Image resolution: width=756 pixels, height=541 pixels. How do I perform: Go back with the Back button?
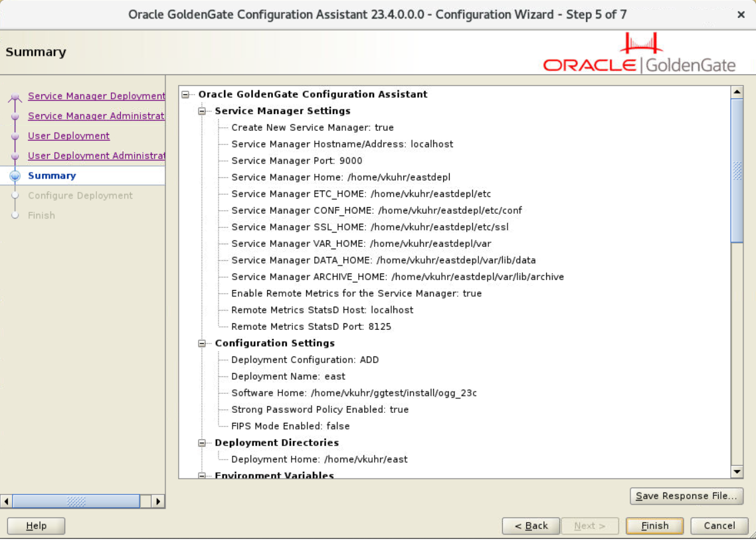point(531,526)
